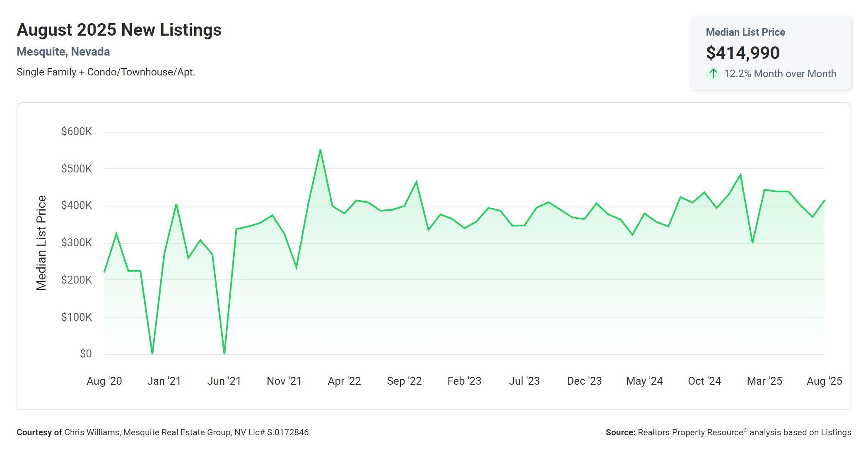Image resolution: width=868 pixels, height=456 pixels.
Task: Click the $600K y-axis label
Action: pos(76,132)
